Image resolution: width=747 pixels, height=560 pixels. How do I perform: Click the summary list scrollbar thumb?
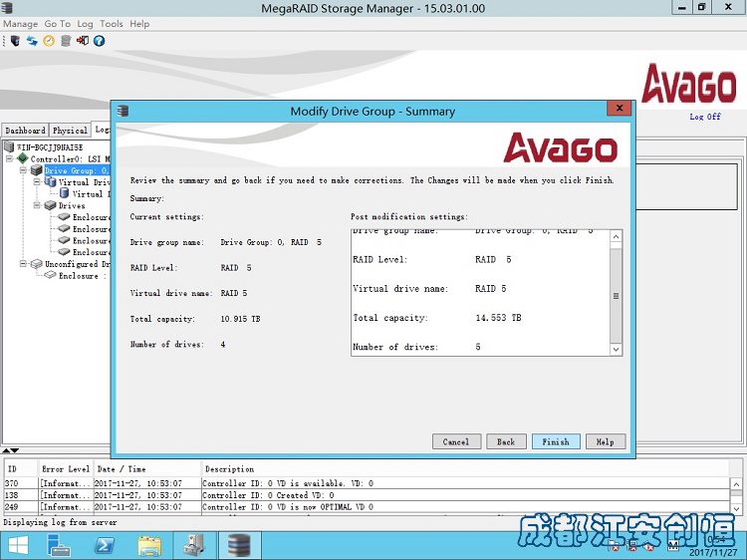tap(616, 296)
